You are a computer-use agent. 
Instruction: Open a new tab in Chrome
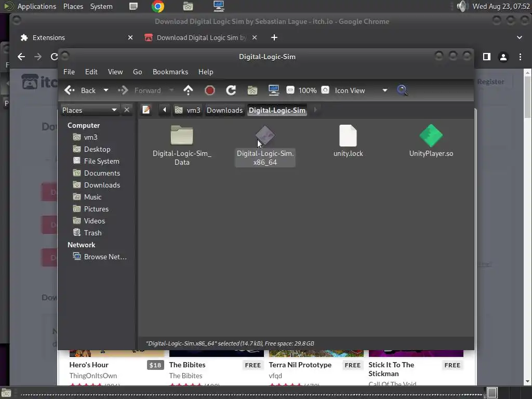click(274, 37)
